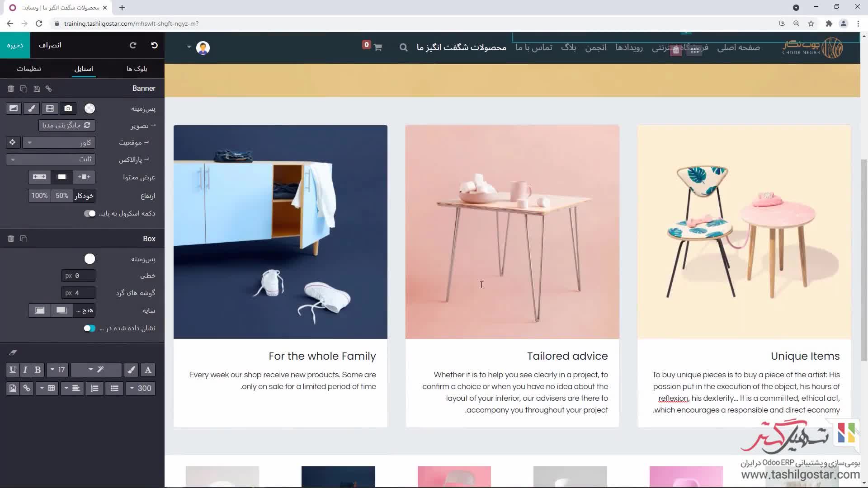Delete the Banner block with trash icon
The height and width of the screenshot is (488, 868).
tap(11, 89)
